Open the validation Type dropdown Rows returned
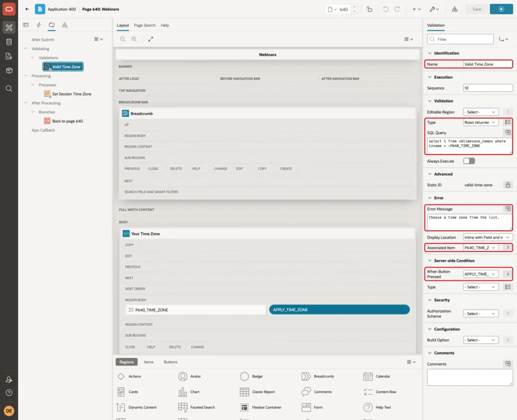This screenshot has height=420, width=517. [x=481, y=122]
